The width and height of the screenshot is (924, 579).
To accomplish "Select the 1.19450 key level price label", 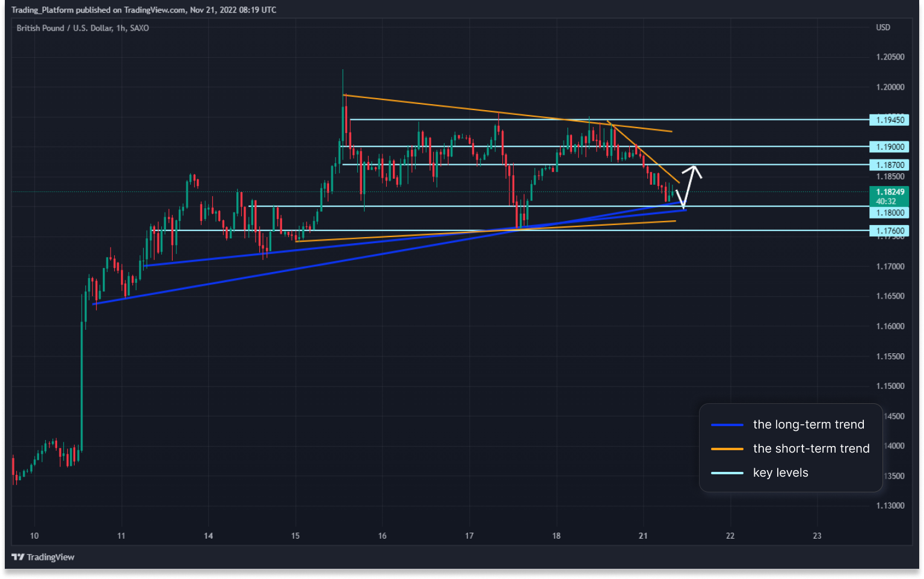I will point(889,120).
